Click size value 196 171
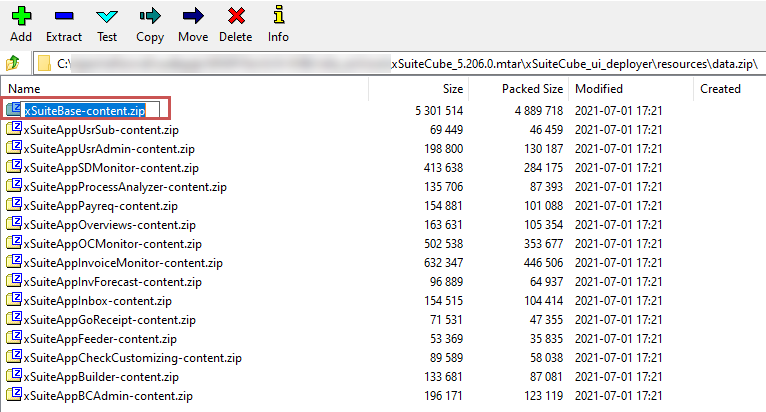This screenshot has height=412, width=766. click(443, 396)
